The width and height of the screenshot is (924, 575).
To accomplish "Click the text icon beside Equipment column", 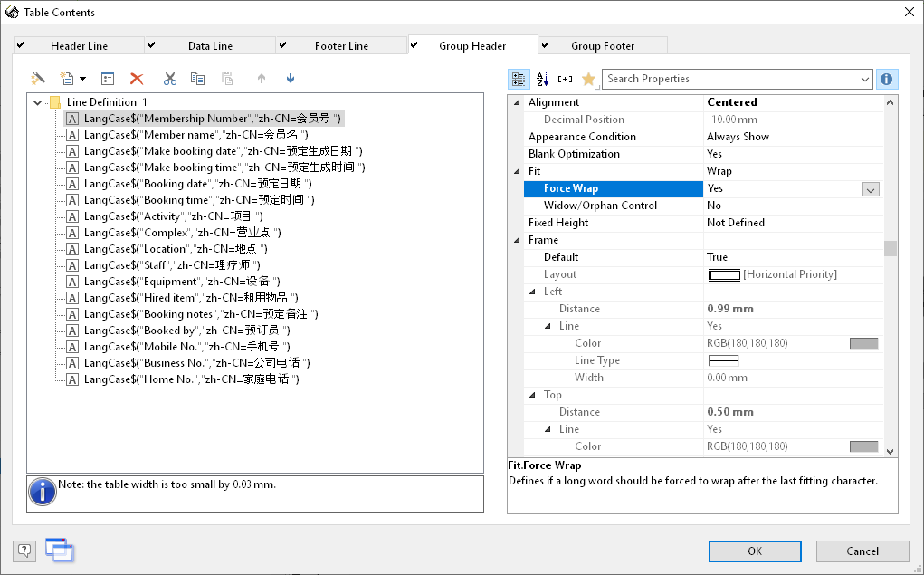I will pyautogui.click(x=72, y=282).
